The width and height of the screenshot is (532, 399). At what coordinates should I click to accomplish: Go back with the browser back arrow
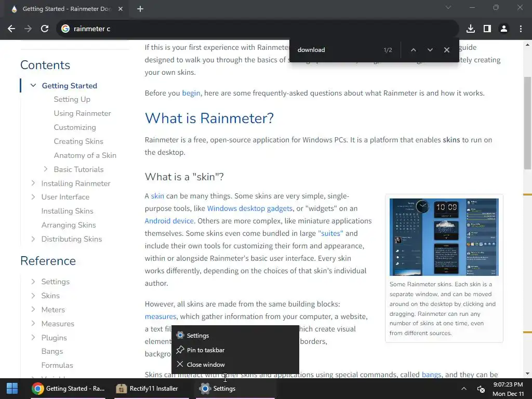coord(11,29)
